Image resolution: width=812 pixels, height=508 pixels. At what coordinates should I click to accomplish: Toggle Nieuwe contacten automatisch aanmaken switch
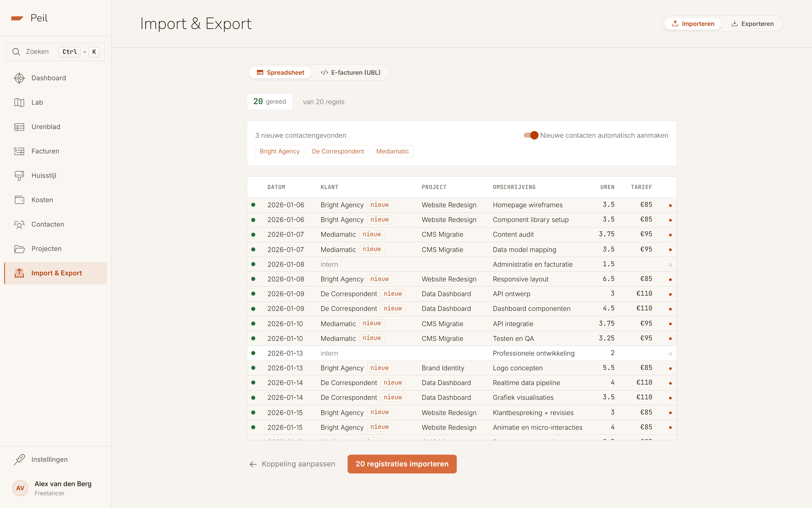click(531, 135)
